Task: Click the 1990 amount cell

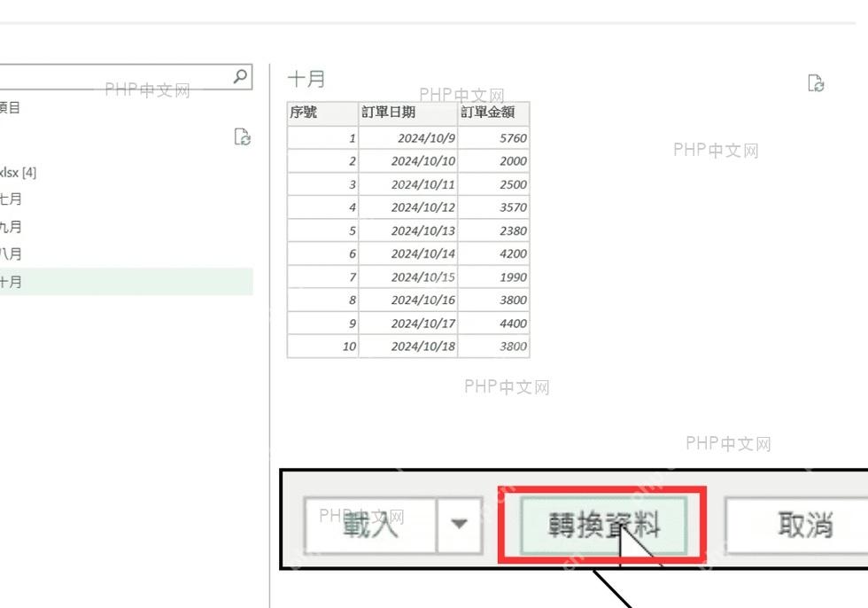Action: [494, 277]
